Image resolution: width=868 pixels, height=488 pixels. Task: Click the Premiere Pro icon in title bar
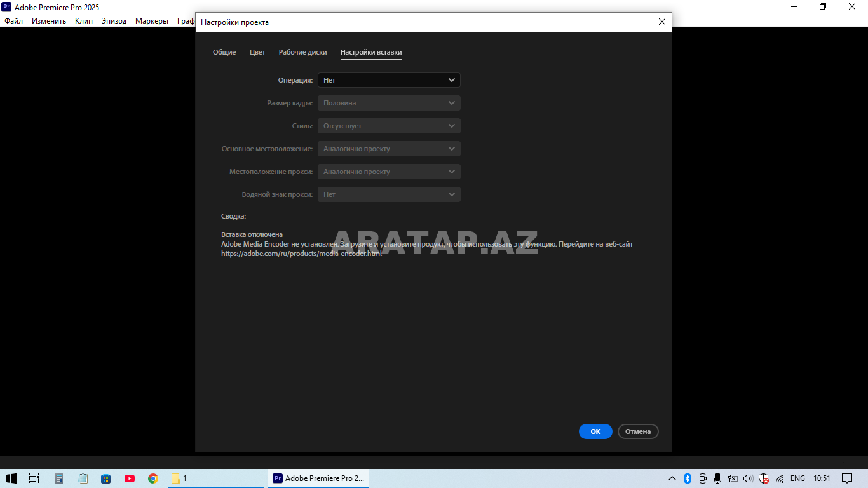(6, 7)
